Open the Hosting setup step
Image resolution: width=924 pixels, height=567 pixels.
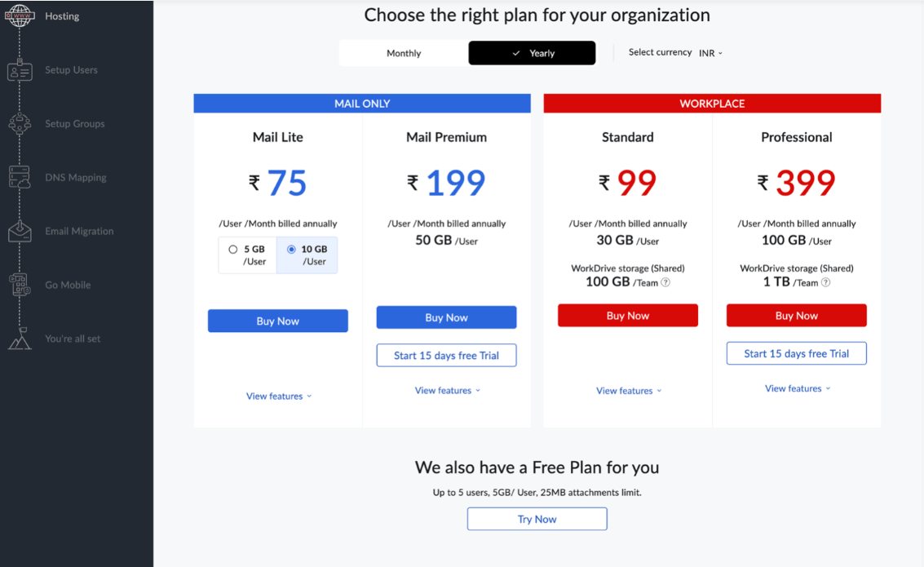(20, 16)
